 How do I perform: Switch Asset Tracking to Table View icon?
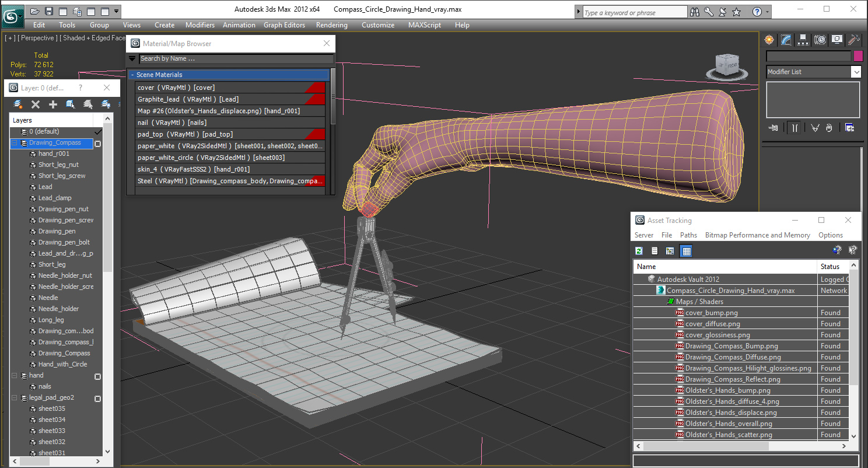click(x=686, y=251)
